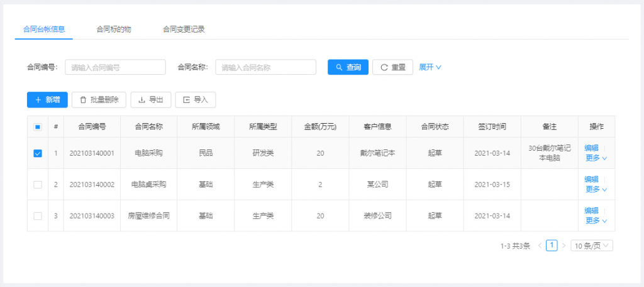Switch to the 合同变更记录 tab
The width and height of the screenshot is (644, 287).
pyautogui.click(x=183, y=29)
